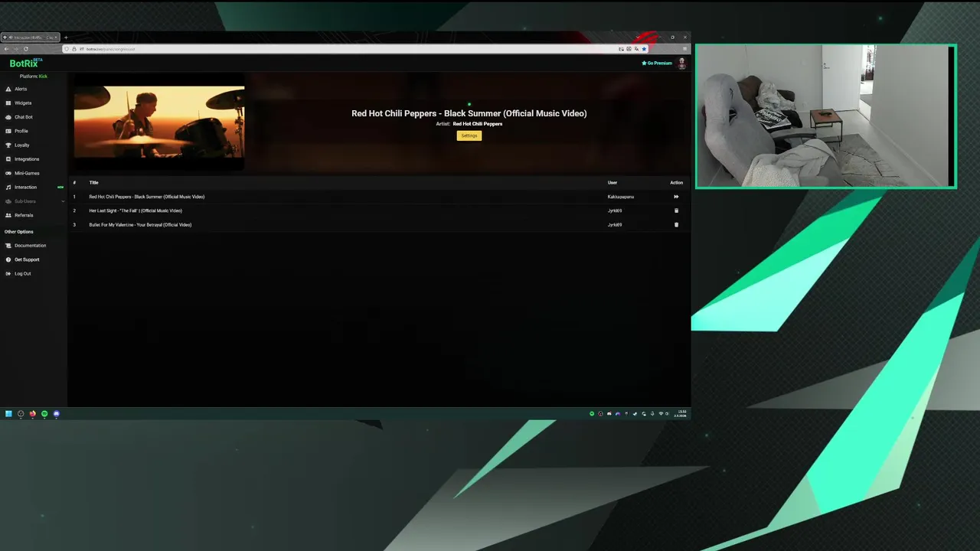The width and height of the screenshot is (980, 551).
Task: Open Firefox from the taskbar
Action: tap(32, 414)
